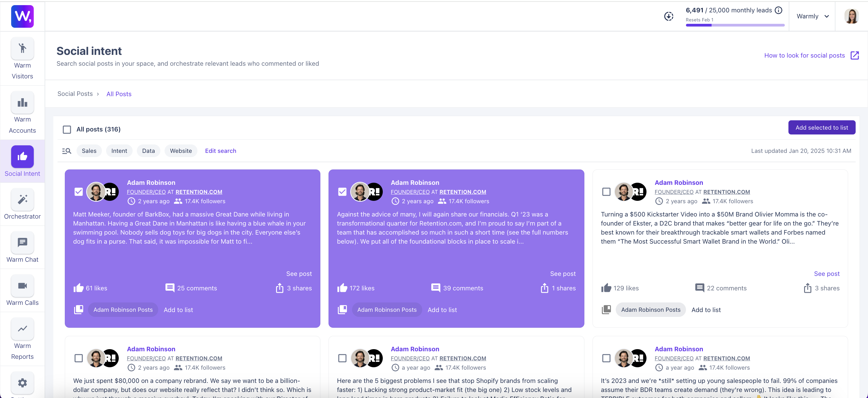Click the external link icon beside social posts help
Viewport: 868px width, 398px height.
pyautogui.click(x=854, y=55)
